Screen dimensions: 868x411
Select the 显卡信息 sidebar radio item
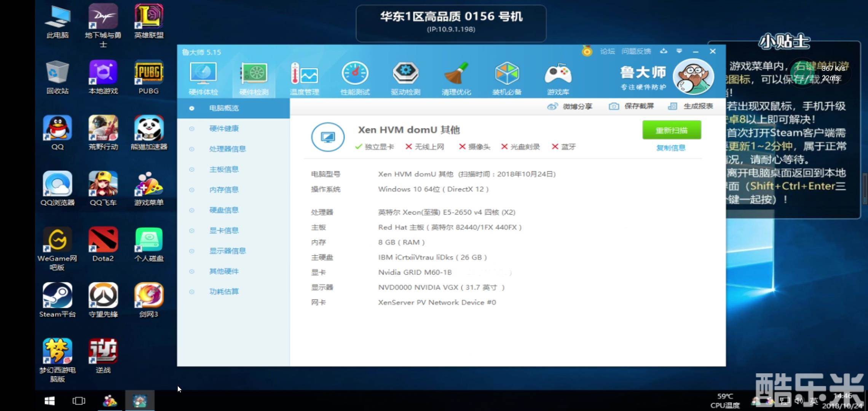pyautogui.click(x=192, y=231)
